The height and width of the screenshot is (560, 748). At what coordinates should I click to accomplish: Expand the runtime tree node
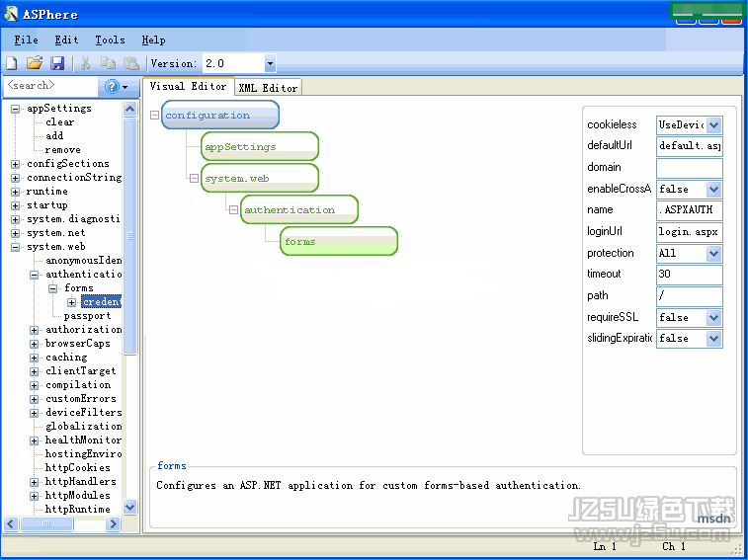pyautogui.click(x=16, y=192)
